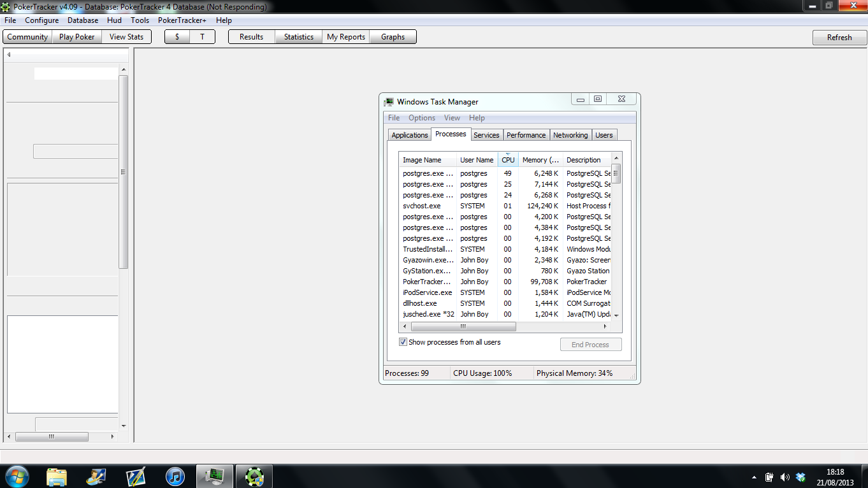The image size is (868, 488).
Task: Open the Dropbox tray icon
Action: (x=800, y=477)
